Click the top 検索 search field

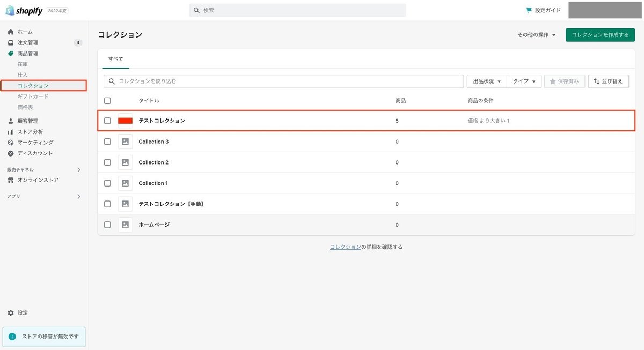point(297,10)
